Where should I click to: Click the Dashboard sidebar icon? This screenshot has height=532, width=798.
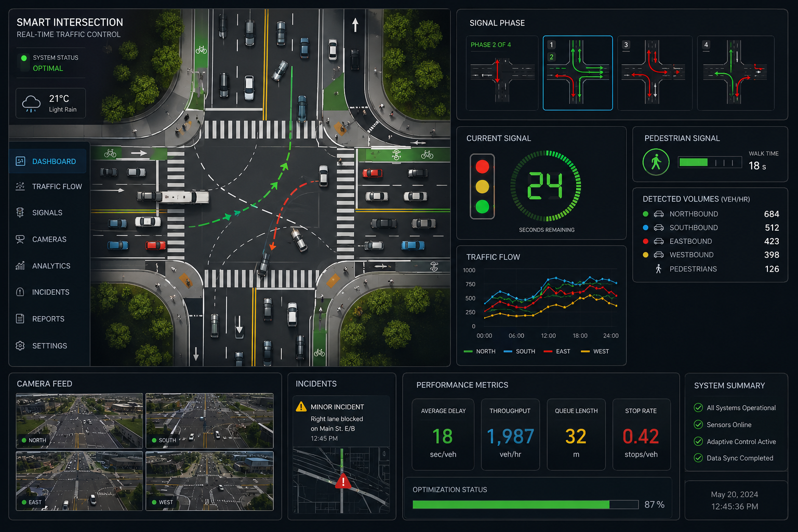(x=20, y=161)
